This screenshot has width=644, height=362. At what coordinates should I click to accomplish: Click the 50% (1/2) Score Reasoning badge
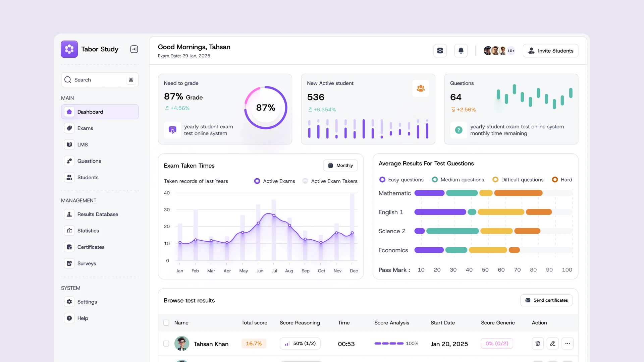300,344
